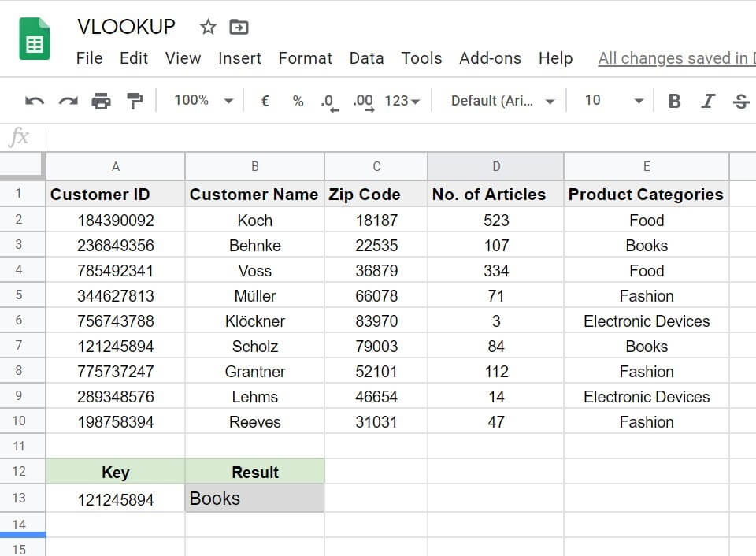
Task: Click the No. of Articles header cell
Action: (495, 195)
